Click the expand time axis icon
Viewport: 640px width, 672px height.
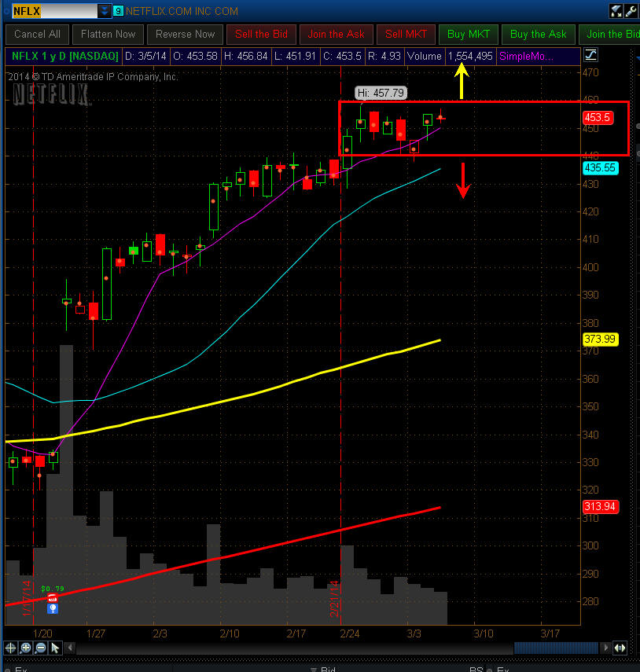[620, 648]
